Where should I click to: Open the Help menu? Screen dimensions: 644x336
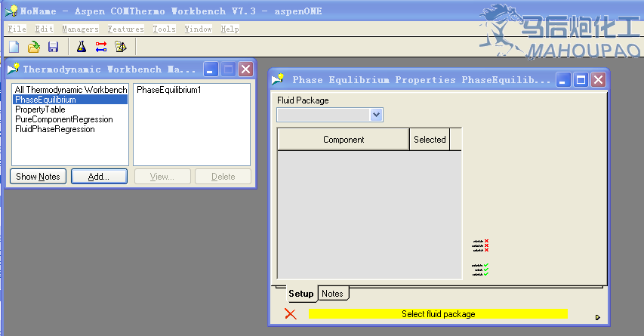click(x=230, y=29)
